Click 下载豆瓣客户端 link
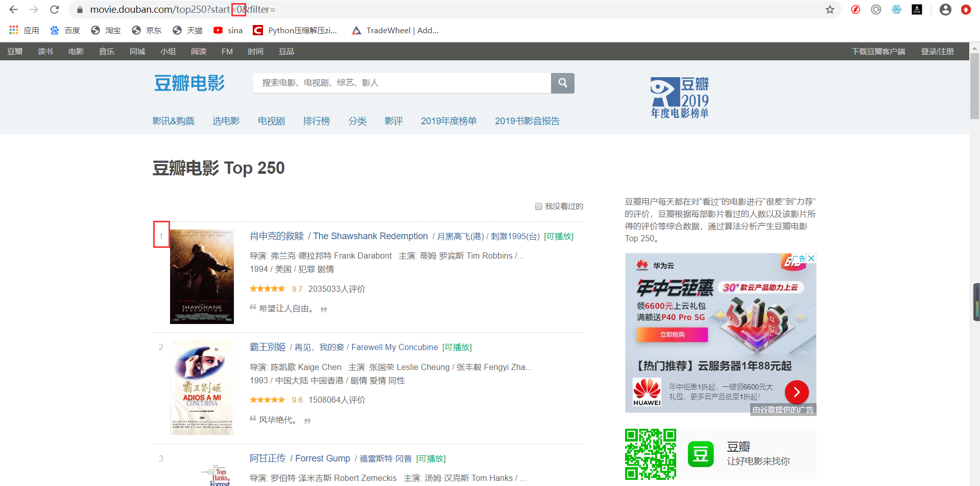Image resolution: width=980 pixels, height=486 pixels. 878,51
